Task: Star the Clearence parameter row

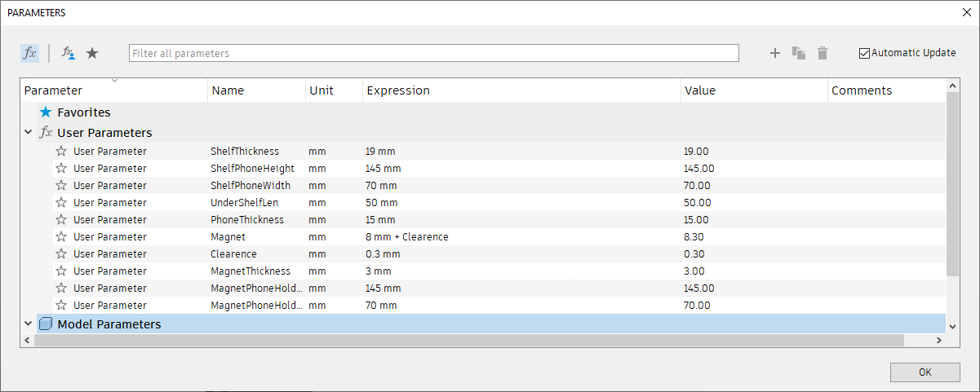Action: 60,253
